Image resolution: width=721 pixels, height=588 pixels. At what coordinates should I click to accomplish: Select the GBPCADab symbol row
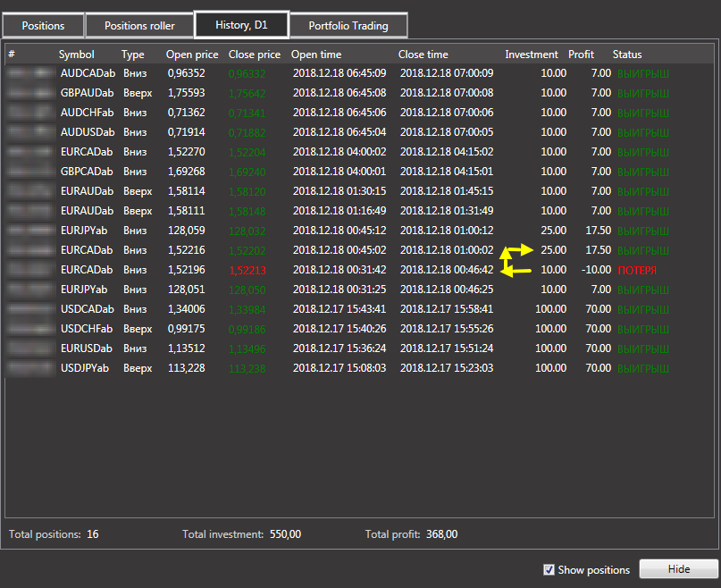tap(359, 172)
